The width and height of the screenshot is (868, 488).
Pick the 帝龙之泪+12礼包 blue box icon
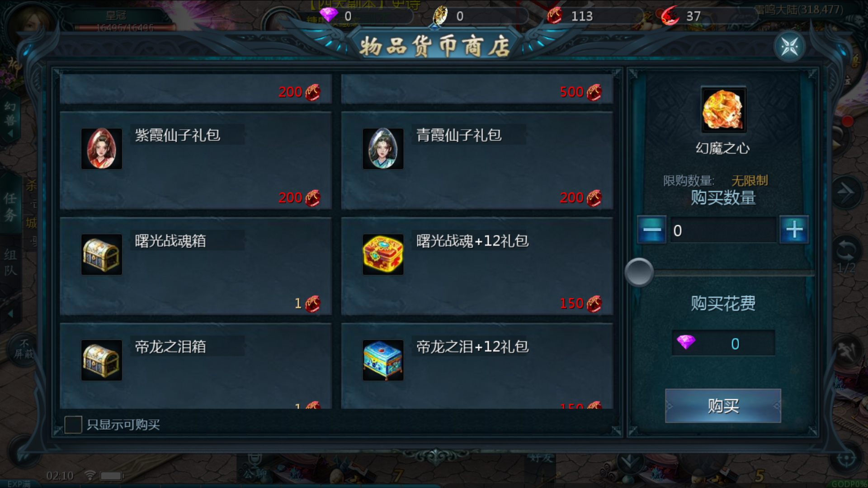(x=383, y=360)
